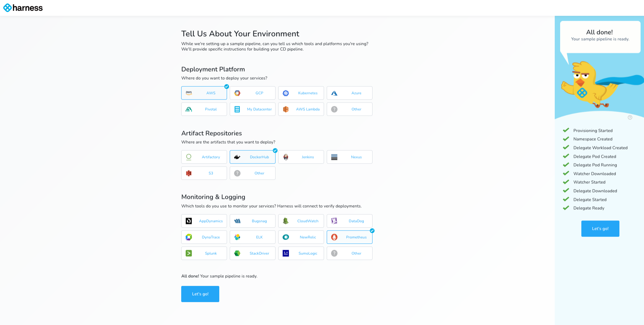Click the Artifactory circle icon
The width and height of the screenshot is (644, 325).
point(189,157)
